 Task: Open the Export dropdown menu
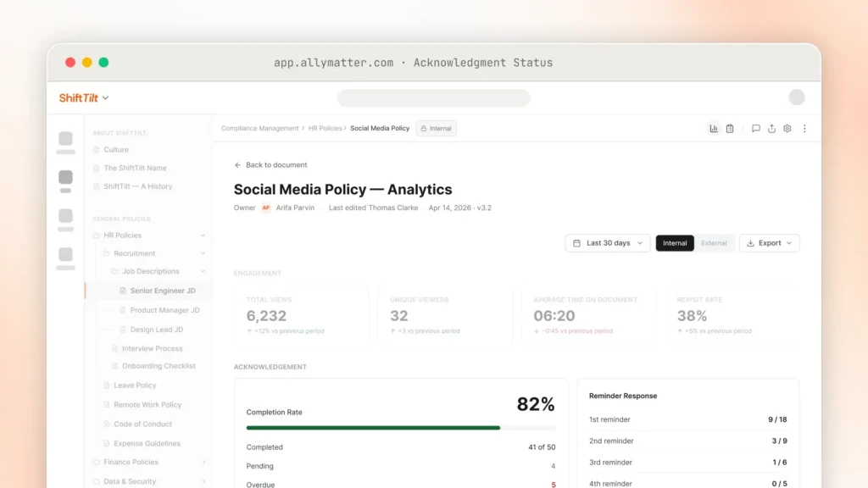tap(769, 243)
